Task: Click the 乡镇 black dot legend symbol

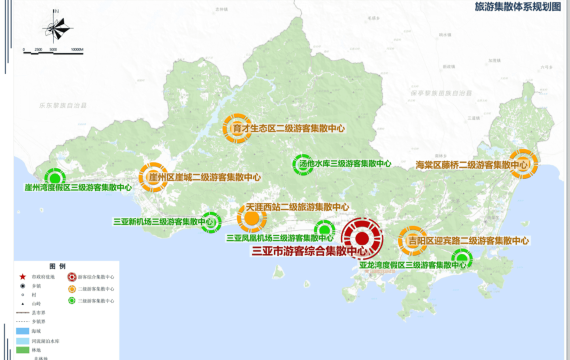Action: 23,286
